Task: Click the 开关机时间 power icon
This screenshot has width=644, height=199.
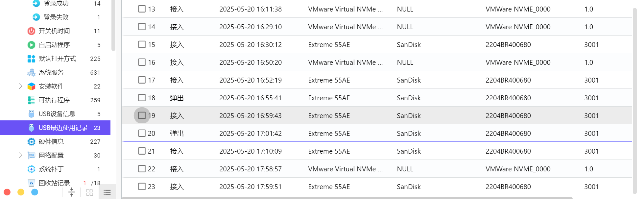Action: tap(31, 31)
